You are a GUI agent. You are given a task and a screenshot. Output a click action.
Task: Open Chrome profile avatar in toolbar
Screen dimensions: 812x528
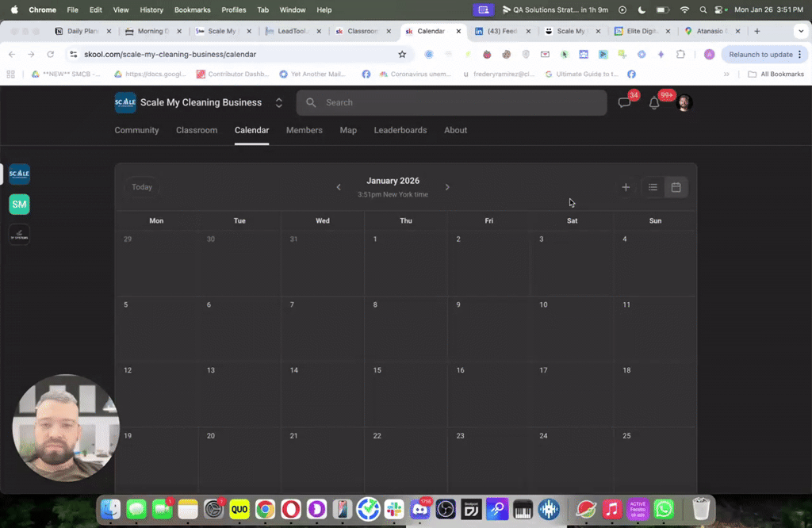point(710,55)
